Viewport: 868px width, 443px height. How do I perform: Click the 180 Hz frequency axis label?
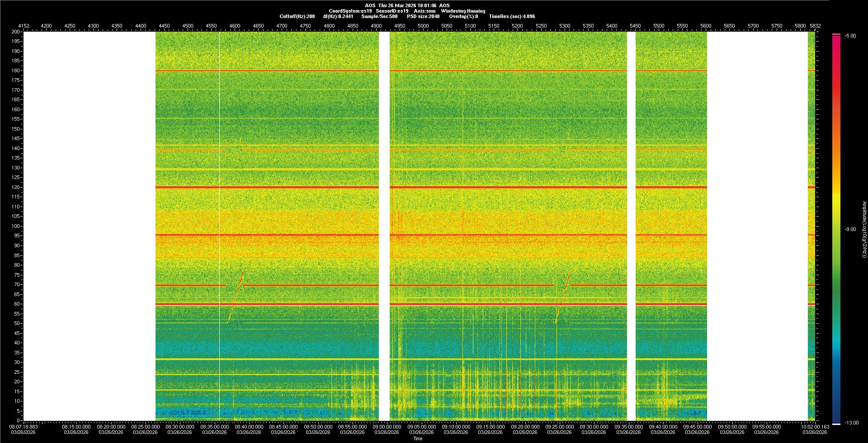click(x=16, y=71)
